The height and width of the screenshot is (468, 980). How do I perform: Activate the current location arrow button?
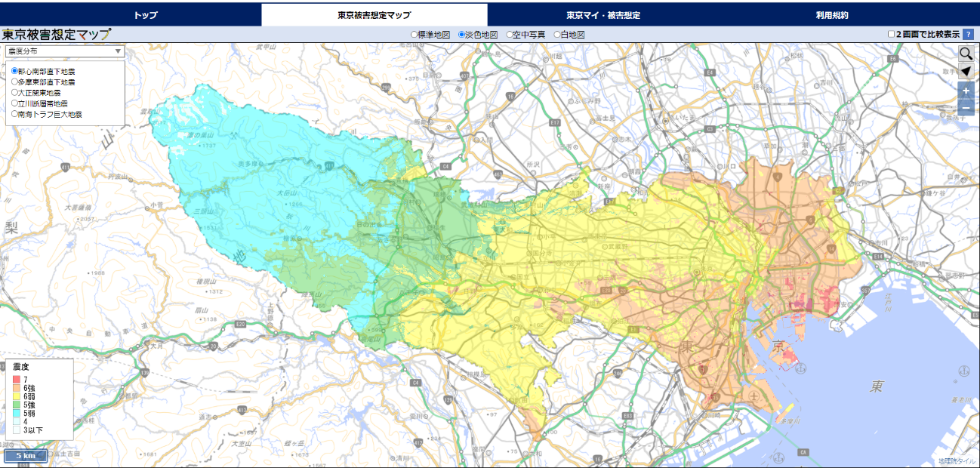[x=966, y=71]
